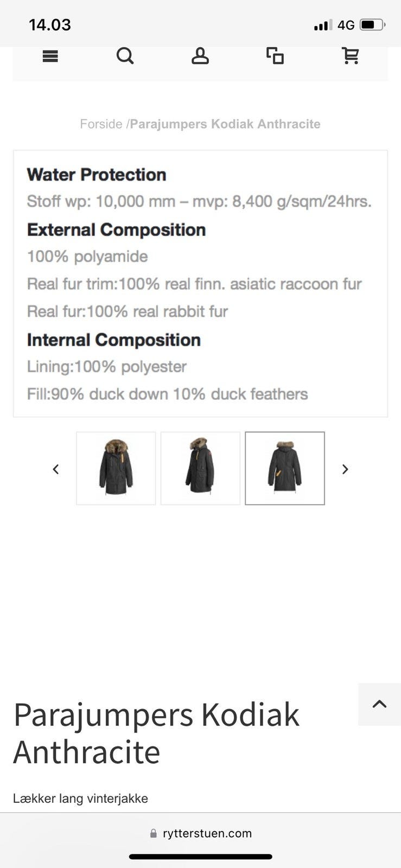Viewport: 401px width, 868px height.
Task: Select the front-view jacket thumbnail
Action: click(116, 468)
